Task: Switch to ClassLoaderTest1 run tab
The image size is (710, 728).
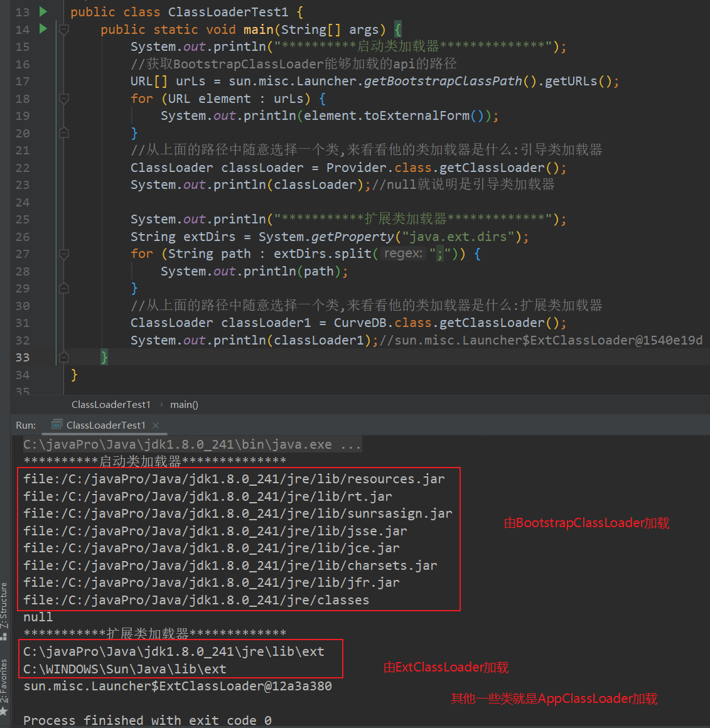Action: tap(105, 425)
